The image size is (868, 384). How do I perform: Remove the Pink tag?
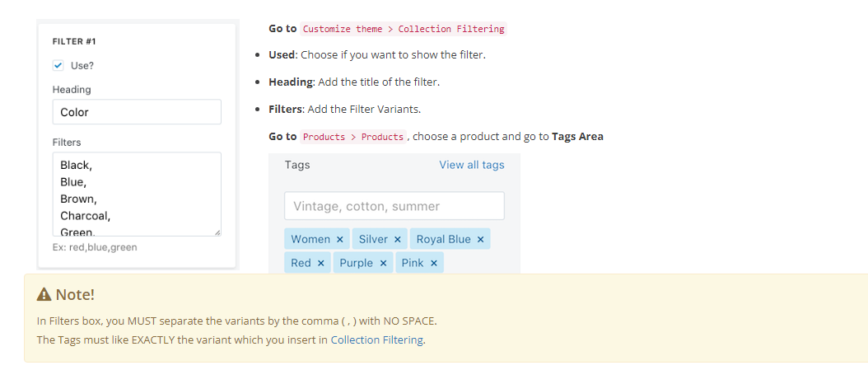pyautogui.click(x=434, y=263)
